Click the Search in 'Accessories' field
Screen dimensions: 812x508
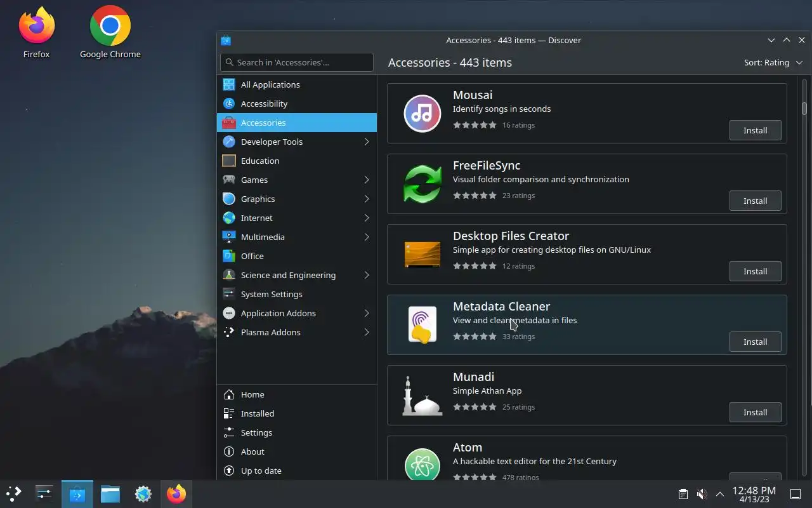tap(297, 62)
